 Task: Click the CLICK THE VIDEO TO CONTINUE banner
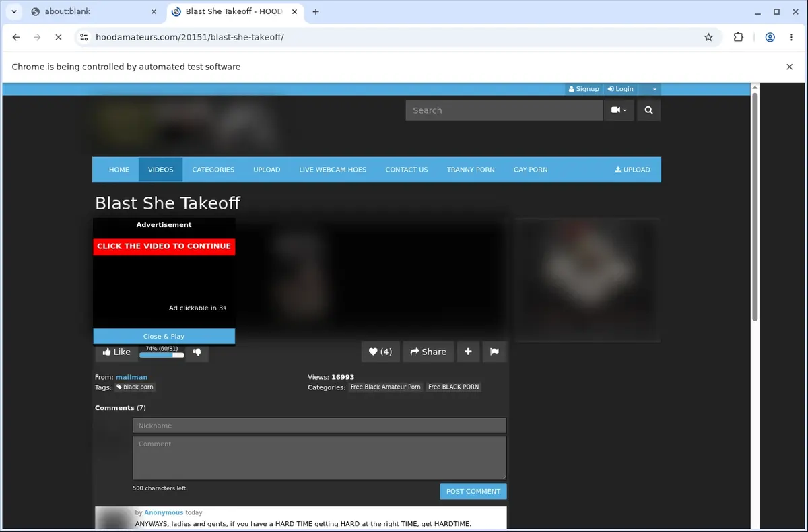pyautogui.click(x=164, y=246)
